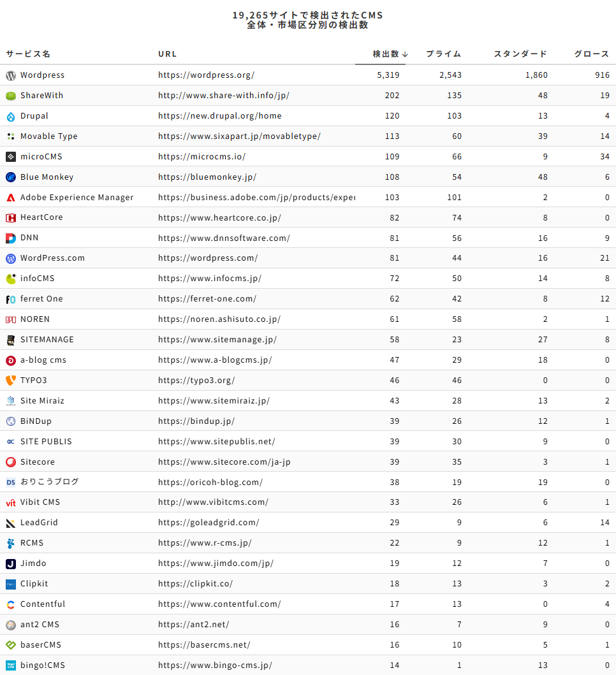The image size is (616, 675).
Task: Click the Blue Monkey logo icon
Action: click(11, 177)
